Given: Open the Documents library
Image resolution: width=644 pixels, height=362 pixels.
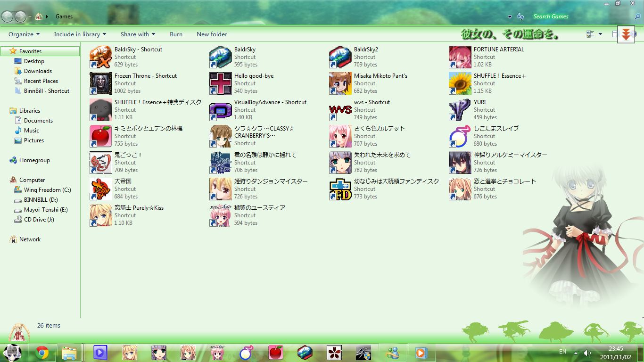Looking at the screenshot, I should [x=38, y=120].
